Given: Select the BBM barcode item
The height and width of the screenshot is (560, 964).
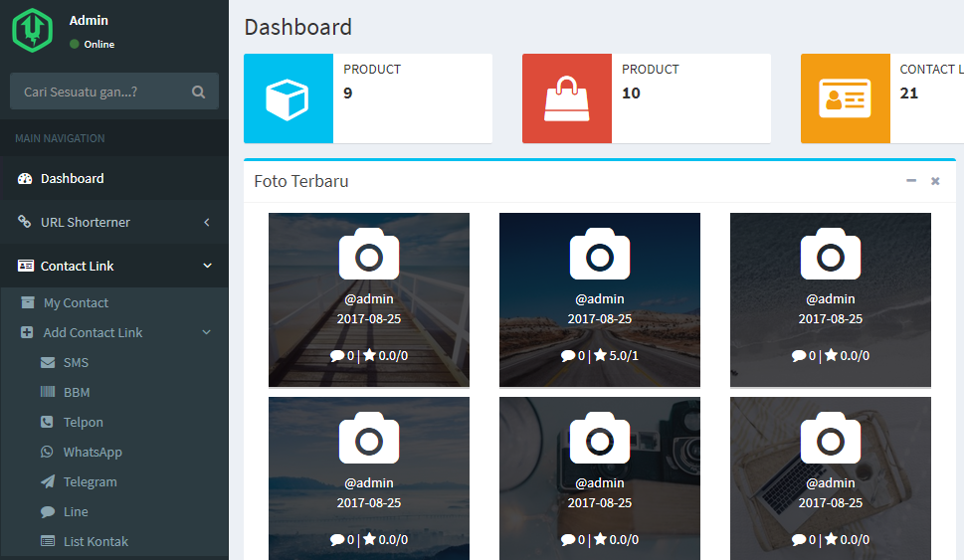Looking at the screenshot, I should pos(114,392).
